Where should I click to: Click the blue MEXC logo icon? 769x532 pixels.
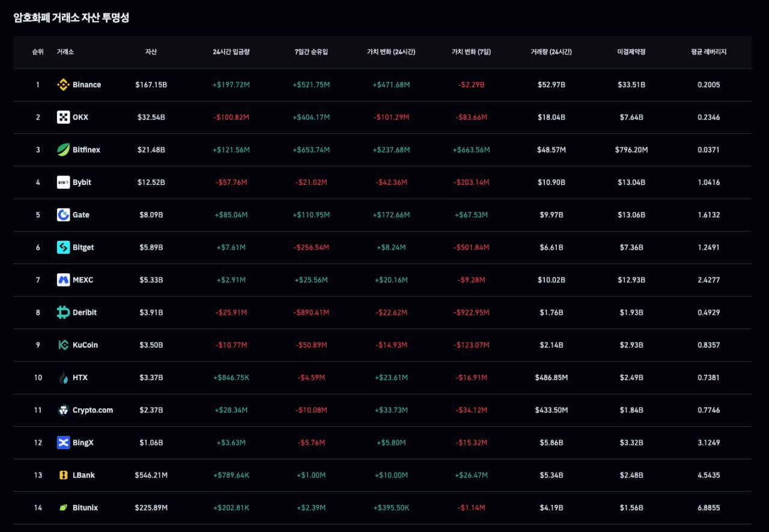[63, 280]
